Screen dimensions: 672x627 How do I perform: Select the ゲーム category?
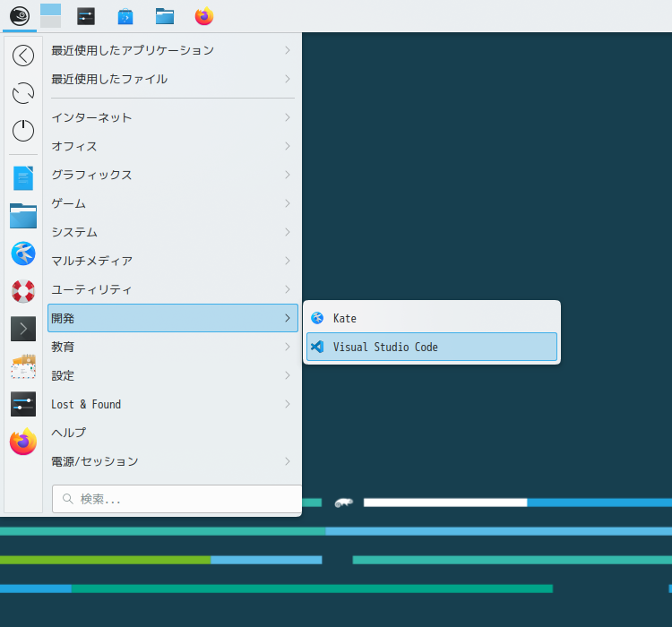pos(173,203)
